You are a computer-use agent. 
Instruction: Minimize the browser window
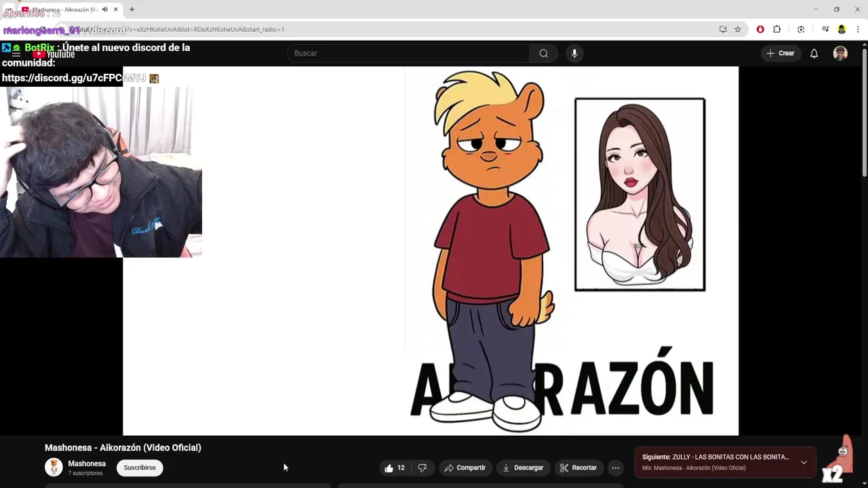point(816,9)
